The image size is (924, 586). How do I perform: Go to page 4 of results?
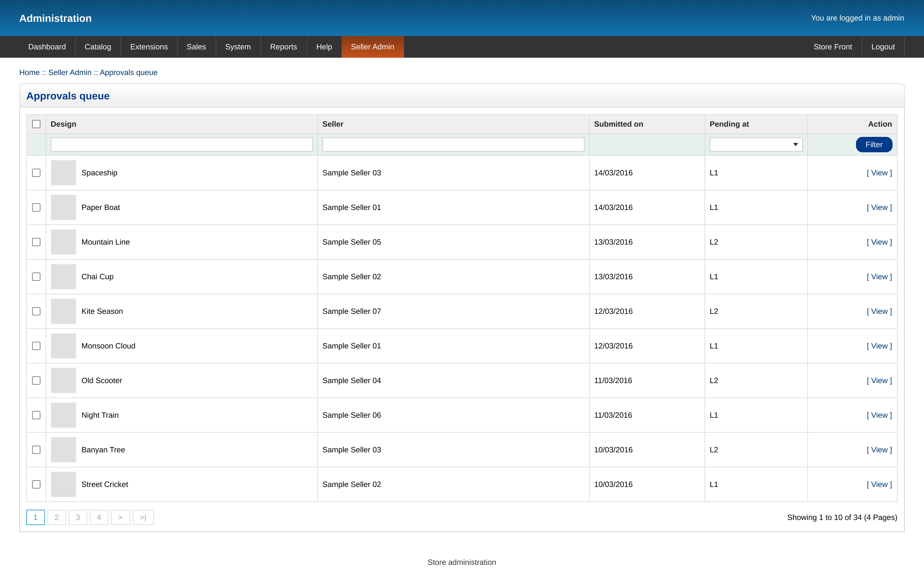pos(99,517)
